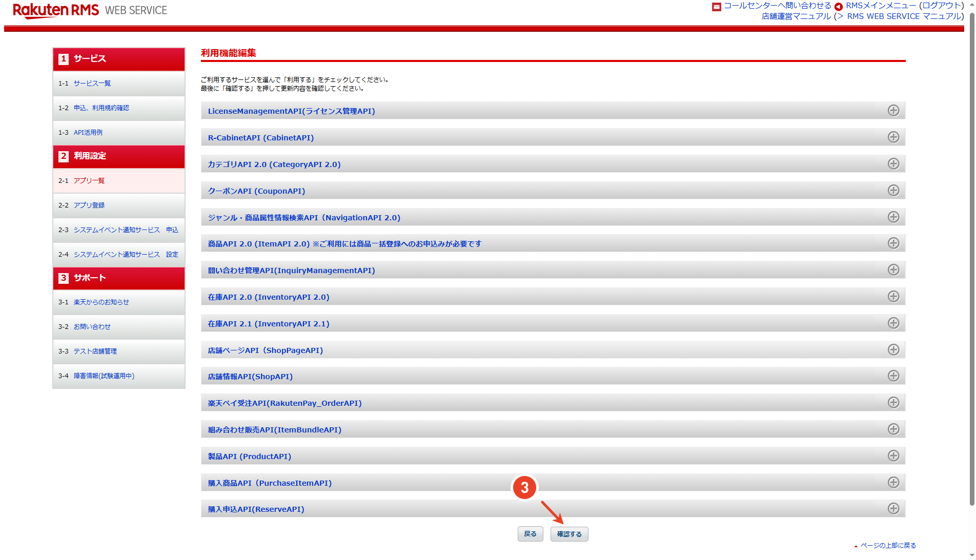Expand the NavigationAPI 2.0 plus icon
Screen dimensions: 976x560
click(893, 217)
